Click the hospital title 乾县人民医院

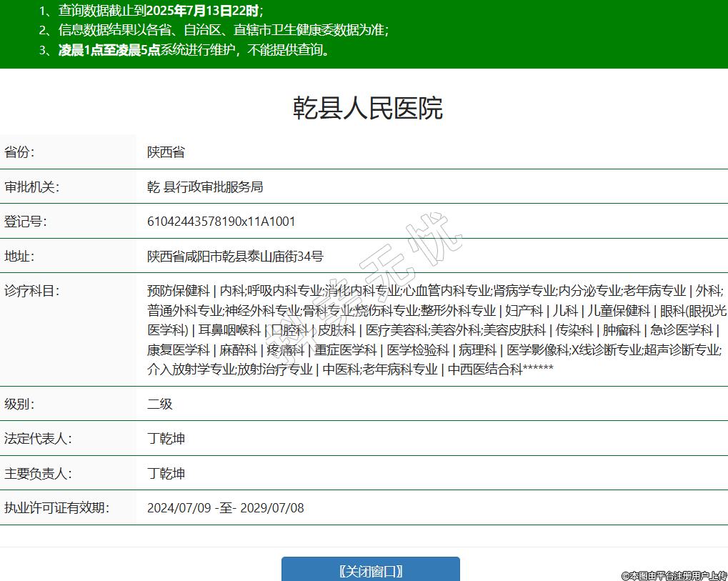[x=368, y=108]
